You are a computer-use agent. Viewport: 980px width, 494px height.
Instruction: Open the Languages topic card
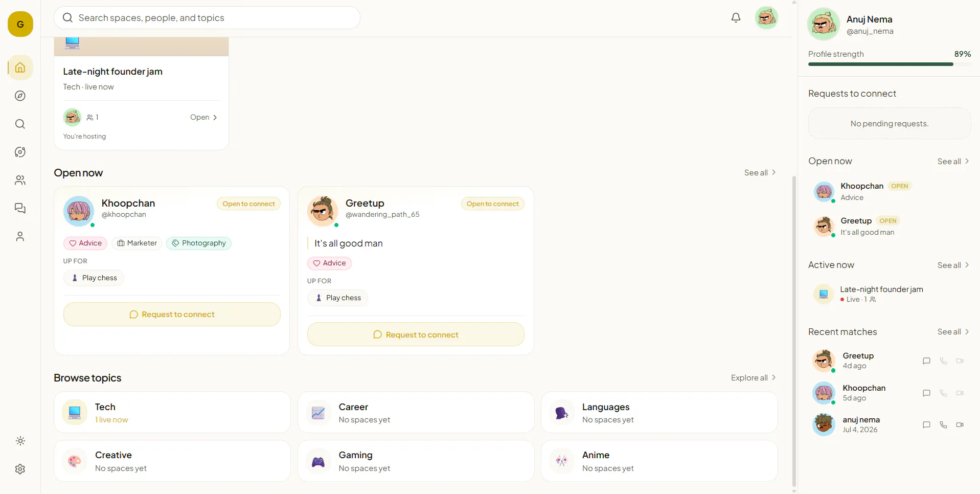(x=659, y=412)
